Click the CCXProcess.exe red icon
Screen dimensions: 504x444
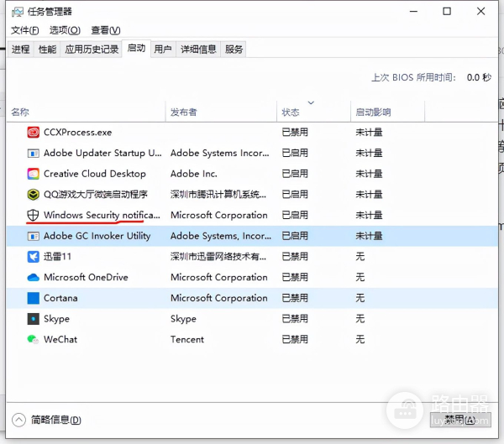33,133
